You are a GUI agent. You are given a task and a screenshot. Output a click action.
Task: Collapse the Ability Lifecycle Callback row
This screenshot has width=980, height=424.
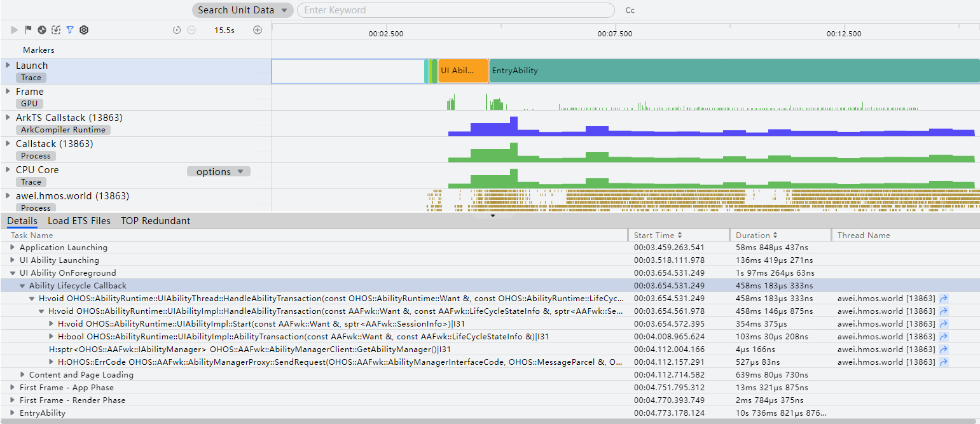22,286
